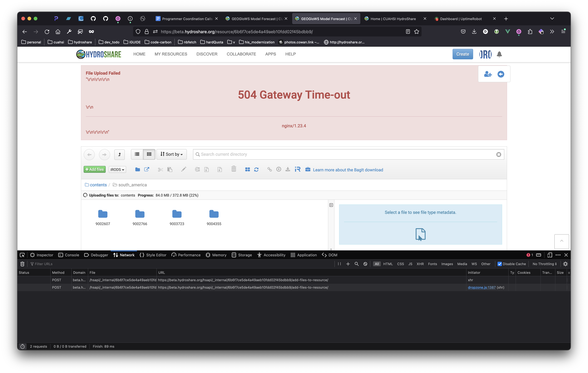
Task: Click the element picker icon in DevTools
Action: (22, 255)
